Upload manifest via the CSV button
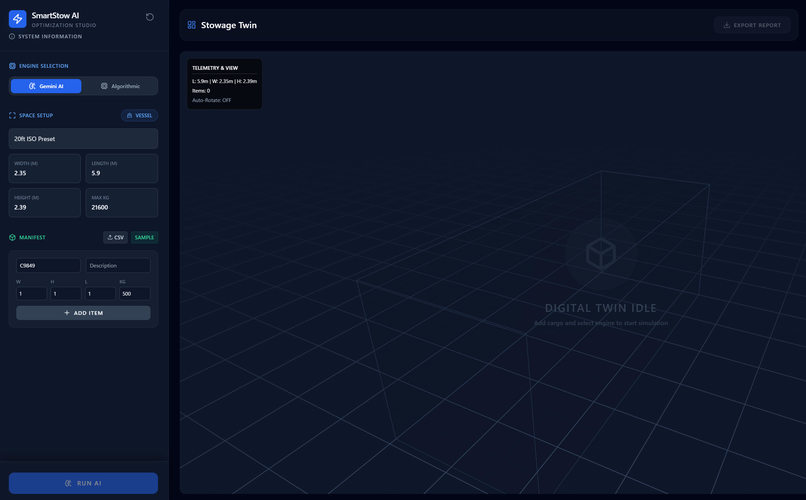This screenshot has width=806, height=500. pos(116,237)
